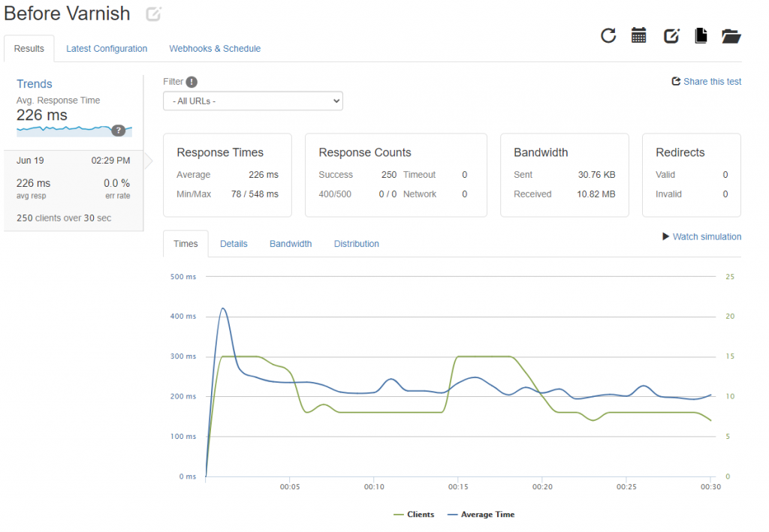The width and height of the screenshot is (769, 532).
Task: Click the edit test icon in toolbar
Action: coord(671,36)
